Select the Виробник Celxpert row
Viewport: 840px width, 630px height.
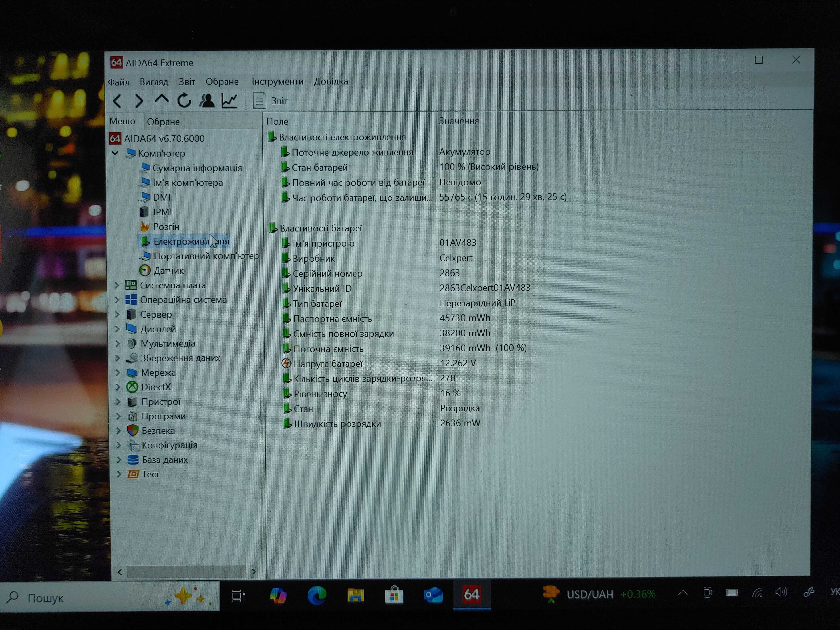point(377,258)
